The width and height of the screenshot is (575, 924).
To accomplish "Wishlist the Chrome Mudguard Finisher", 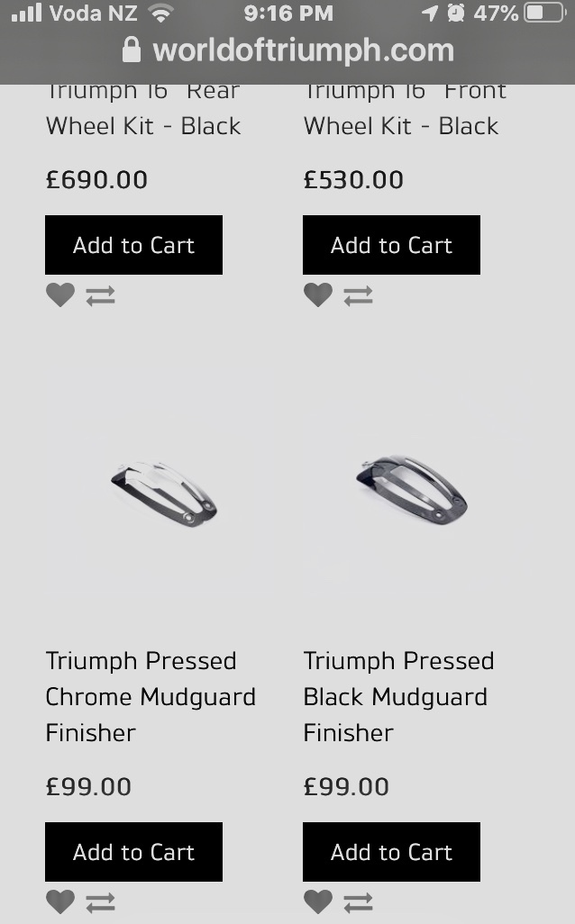I will 60,901.
